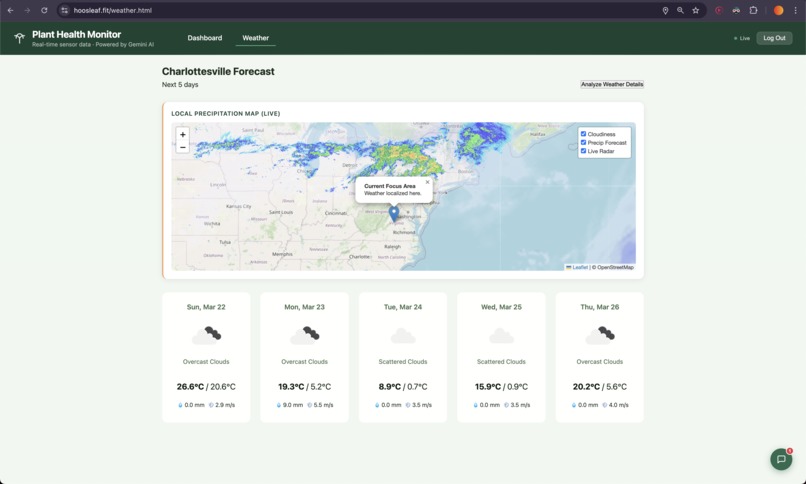Click the 8.9°C / 0.7°C temperature reading
Image resolution: width=806 pixels, height=484 pixels.
click(x=403, y=386)
